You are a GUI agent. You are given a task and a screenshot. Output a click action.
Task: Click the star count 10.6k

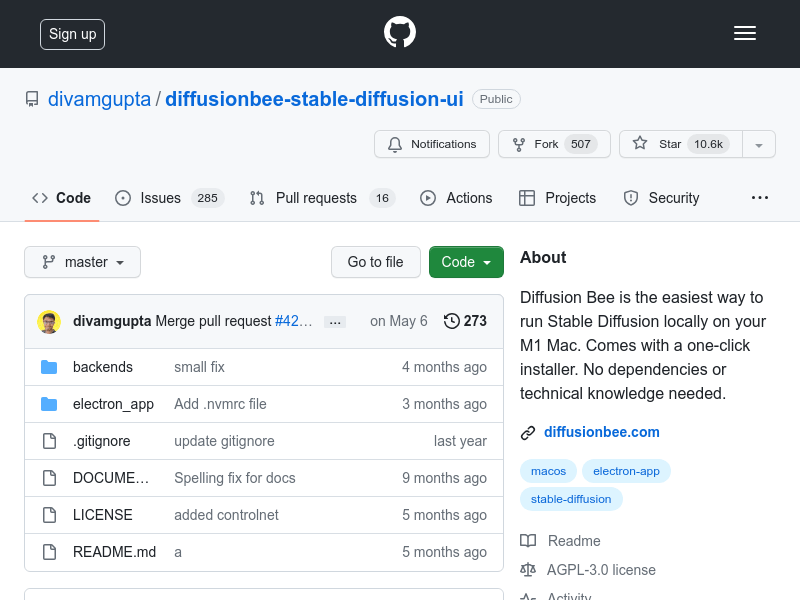(x=708, y=144)
